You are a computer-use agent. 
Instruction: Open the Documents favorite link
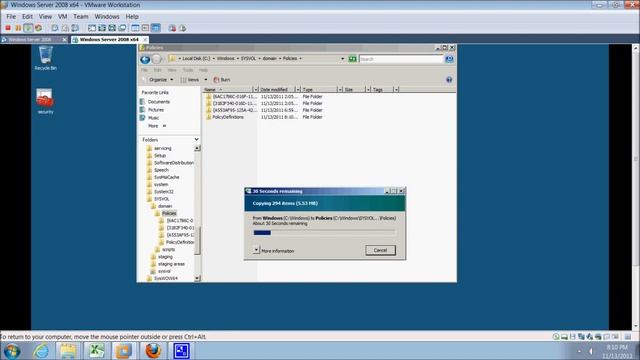(x=155, y=102)
